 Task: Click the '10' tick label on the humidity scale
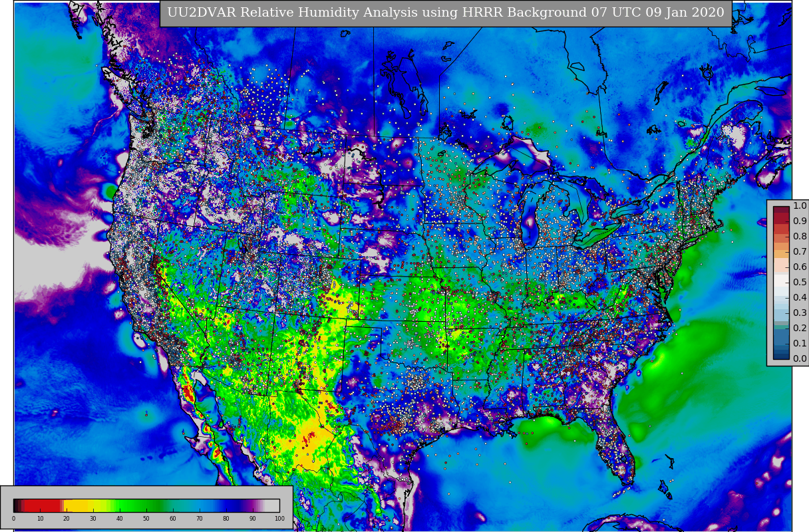point(40,519)
